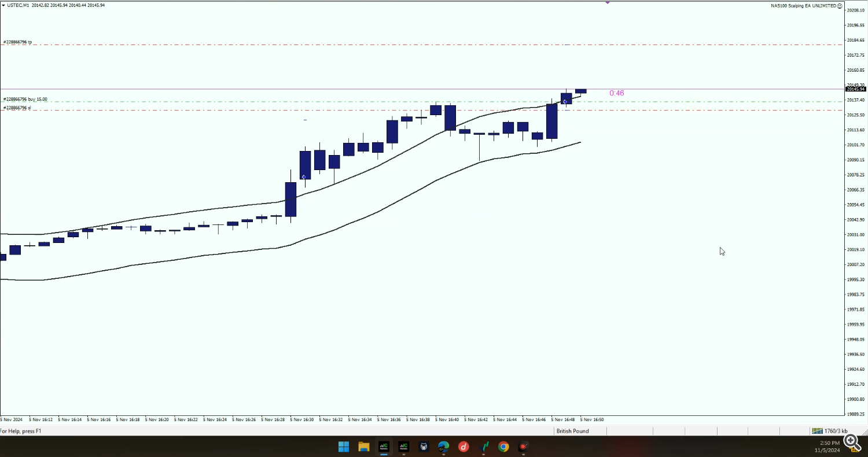Click the 1760/3 kb connection status indicator
868x457 pixels.
830,431
